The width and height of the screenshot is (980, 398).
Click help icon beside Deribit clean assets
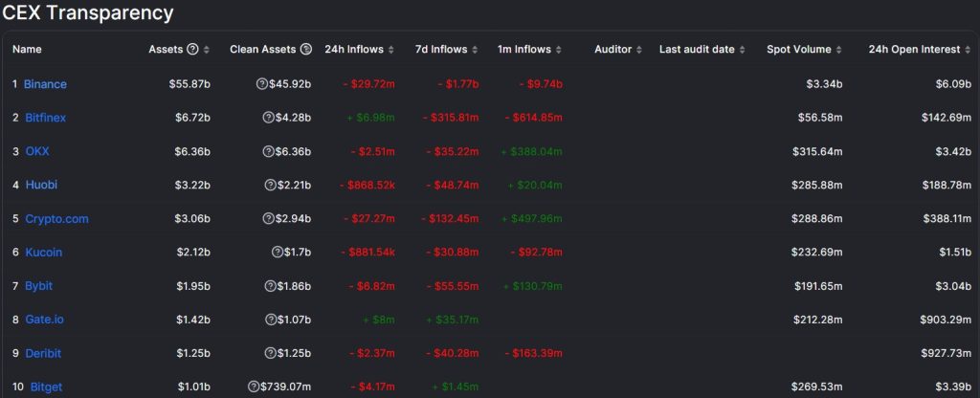click(270, 353)
